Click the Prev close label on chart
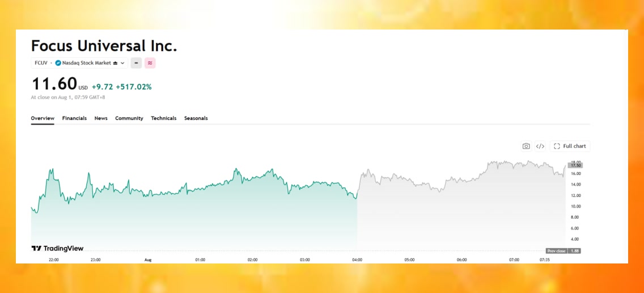644x293 pixels. [556, 251]
